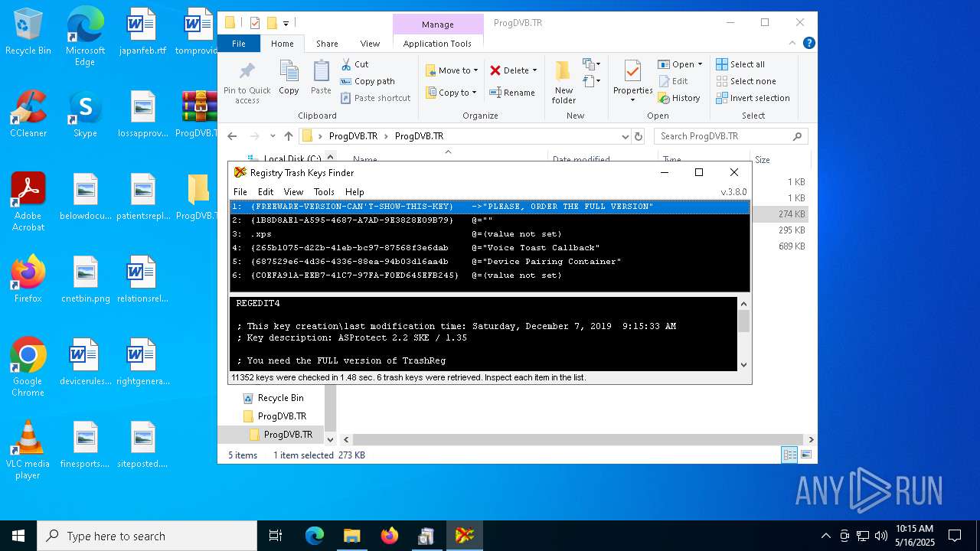Open Task View on taskbar
The width and height of the screenshot is (980, 551).
click(x=276, y=536)
